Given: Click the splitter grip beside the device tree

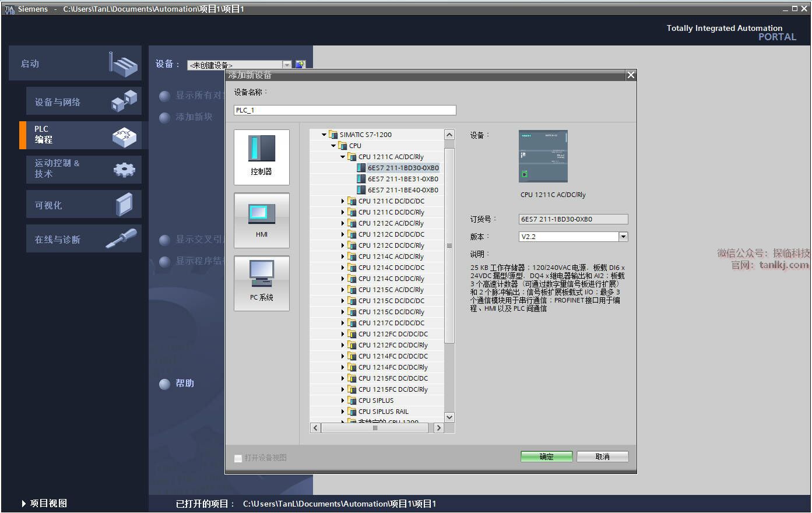Looking at the screenshot, I should coord(449,245).
